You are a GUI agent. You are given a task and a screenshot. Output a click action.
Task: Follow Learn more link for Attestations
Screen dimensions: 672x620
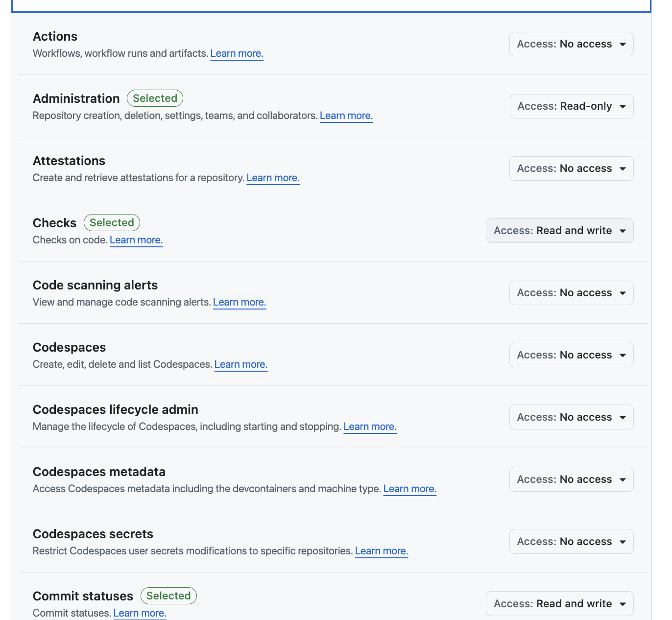coord(273,178)
